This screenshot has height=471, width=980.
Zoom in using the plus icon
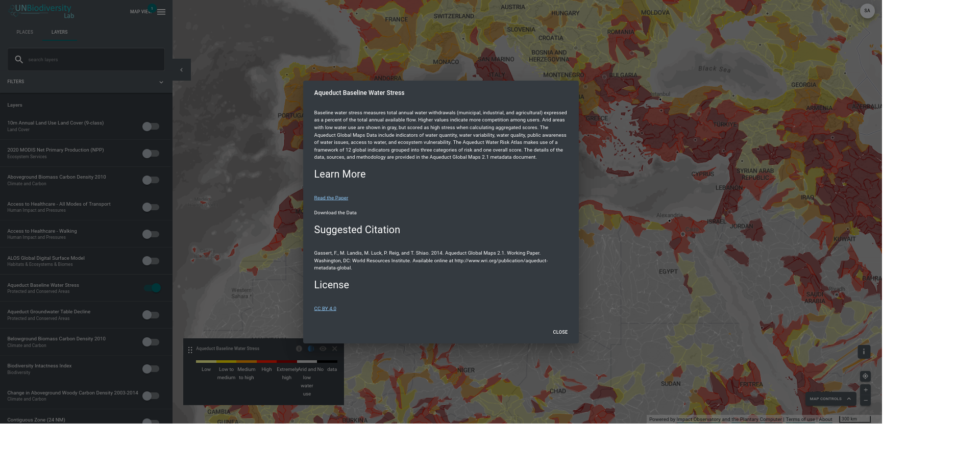(x=865, y=389)
